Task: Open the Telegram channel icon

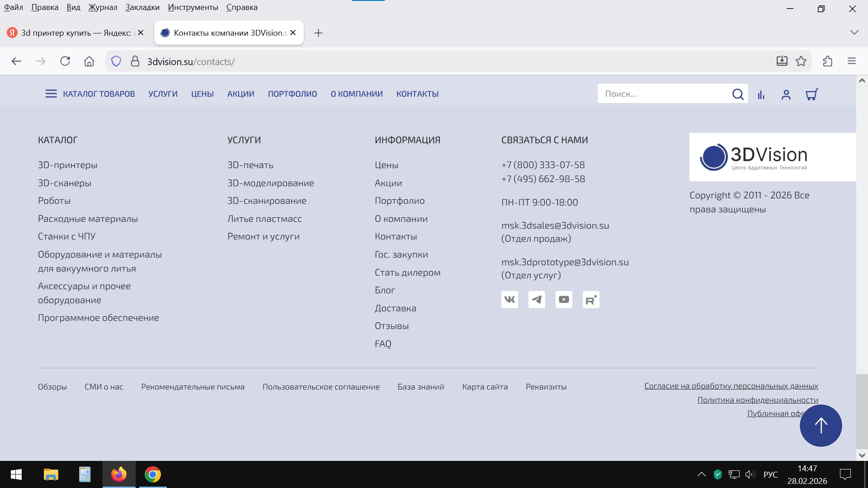Action: coord(537,300)
